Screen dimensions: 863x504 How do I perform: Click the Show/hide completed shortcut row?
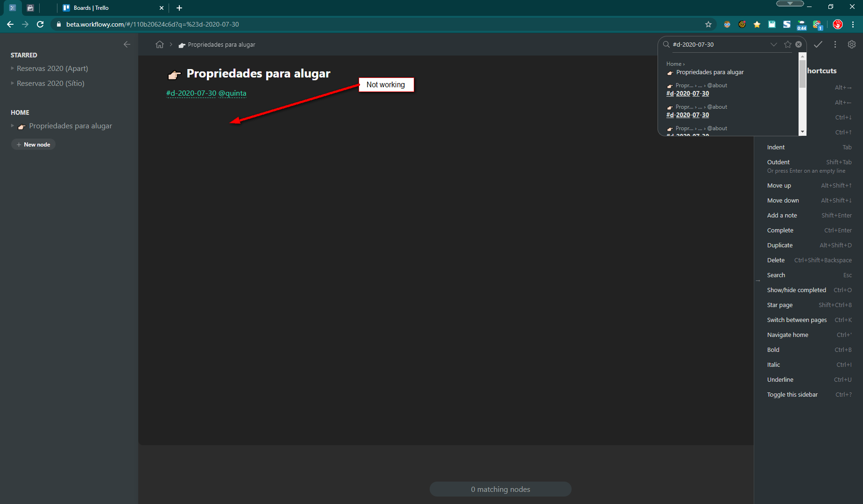click(809, 290)
